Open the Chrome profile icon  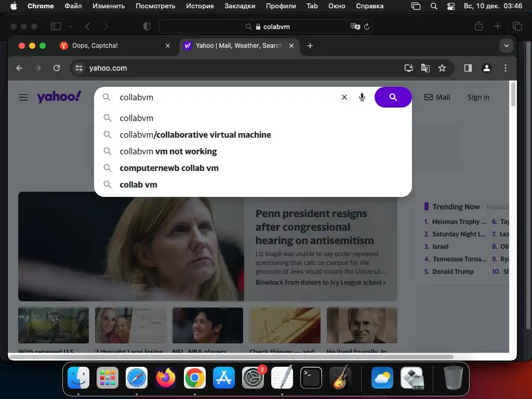coord(486,68)
